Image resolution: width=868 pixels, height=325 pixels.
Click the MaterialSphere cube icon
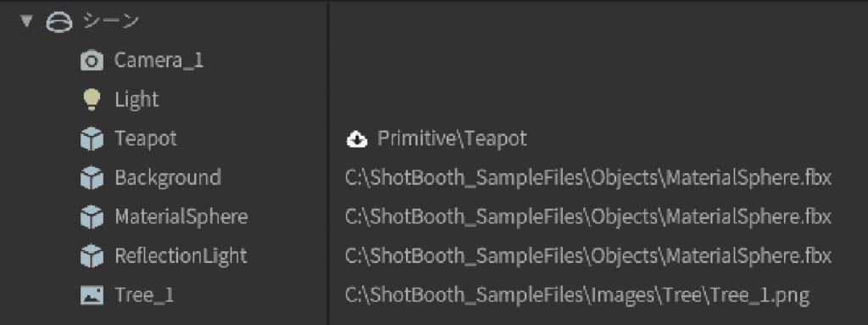[x=92, y=217]
